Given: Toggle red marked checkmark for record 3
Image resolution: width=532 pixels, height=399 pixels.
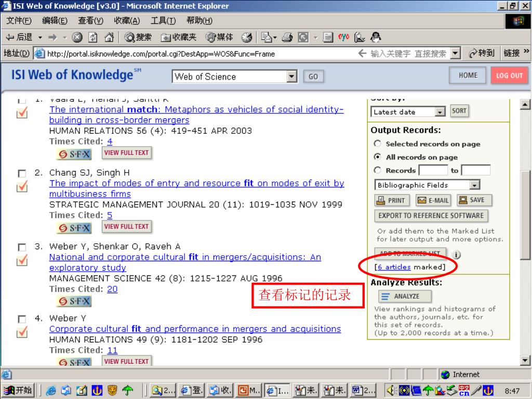Looking at the screenshot, I should point(22,260).
